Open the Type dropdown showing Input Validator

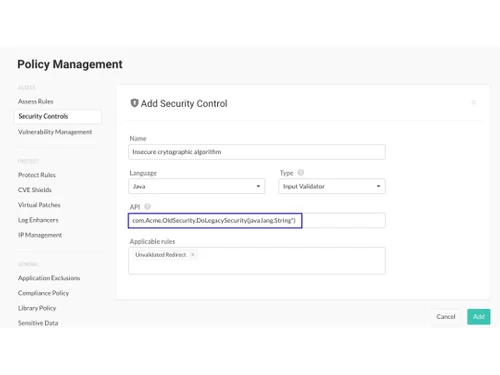(332, 186)
